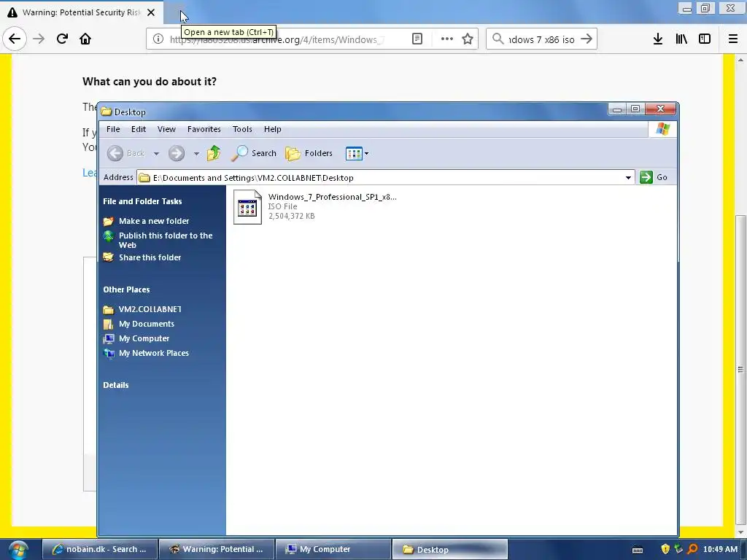The image size is (747, 560).
Task: Open the Views dropdown button
Action: pyautogui.click(x=357, y=153)
